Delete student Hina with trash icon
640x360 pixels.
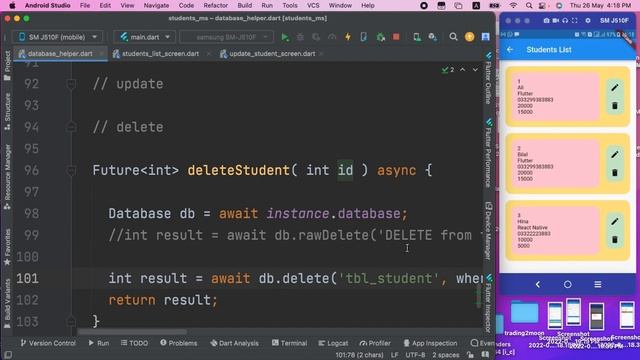[615, 240]
